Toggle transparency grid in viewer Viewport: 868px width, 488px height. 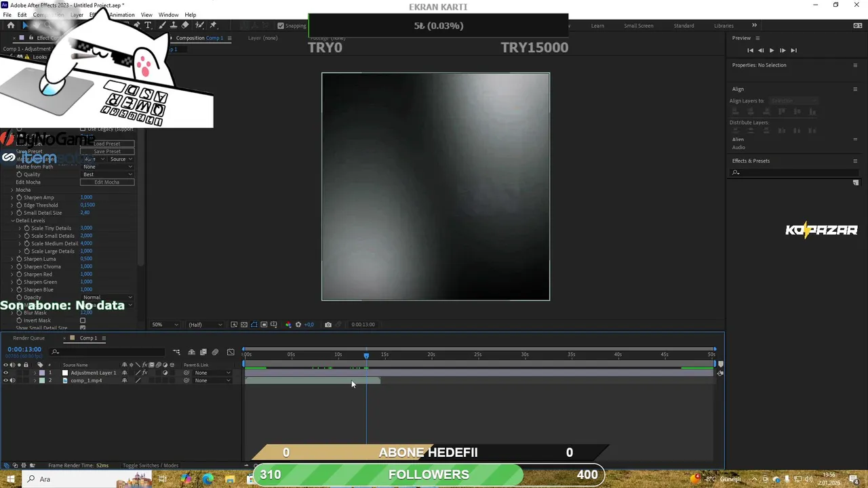(244, 325)
